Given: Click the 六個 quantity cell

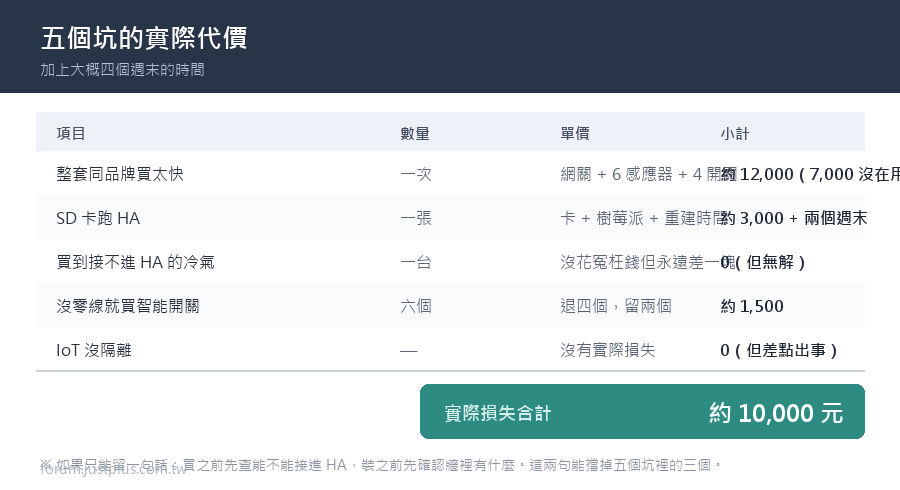Looking at the screenshot, I should click(416, 306).
